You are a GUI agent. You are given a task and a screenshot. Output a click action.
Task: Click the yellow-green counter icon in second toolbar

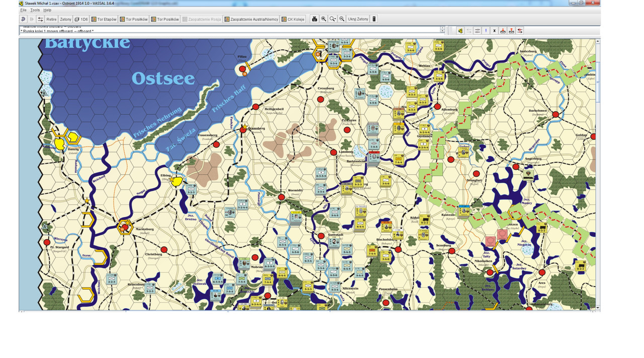click(460, 31)
